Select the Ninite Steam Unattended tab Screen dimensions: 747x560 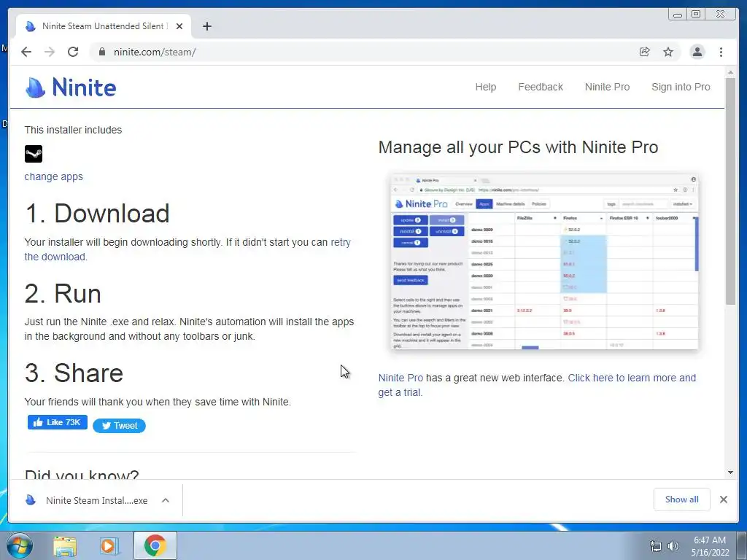coord(104,26)
